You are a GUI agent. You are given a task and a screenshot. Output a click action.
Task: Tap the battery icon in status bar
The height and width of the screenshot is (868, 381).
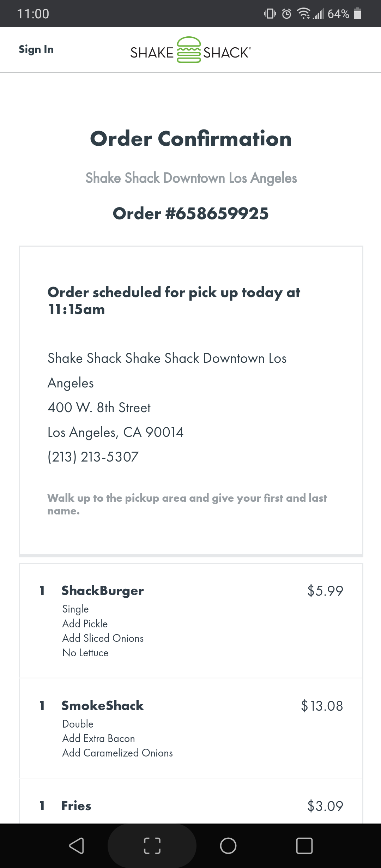click(x=358, y=14)
